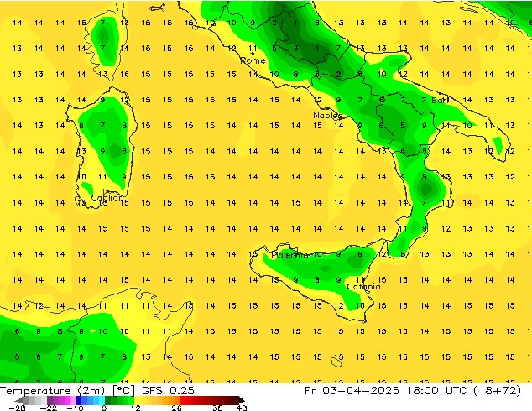Screen dimensions: 532x411
Task: Click the '-28' legend value
Action: coord(17,408)
